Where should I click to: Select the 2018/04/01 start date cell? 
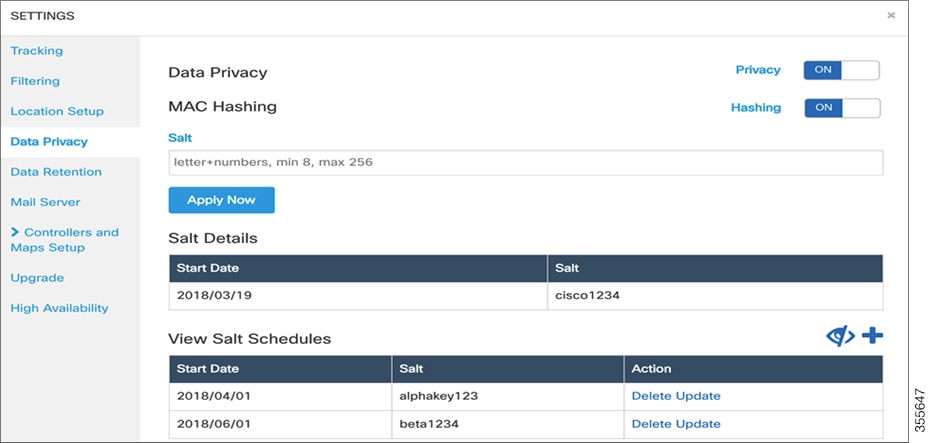[280, 396]
